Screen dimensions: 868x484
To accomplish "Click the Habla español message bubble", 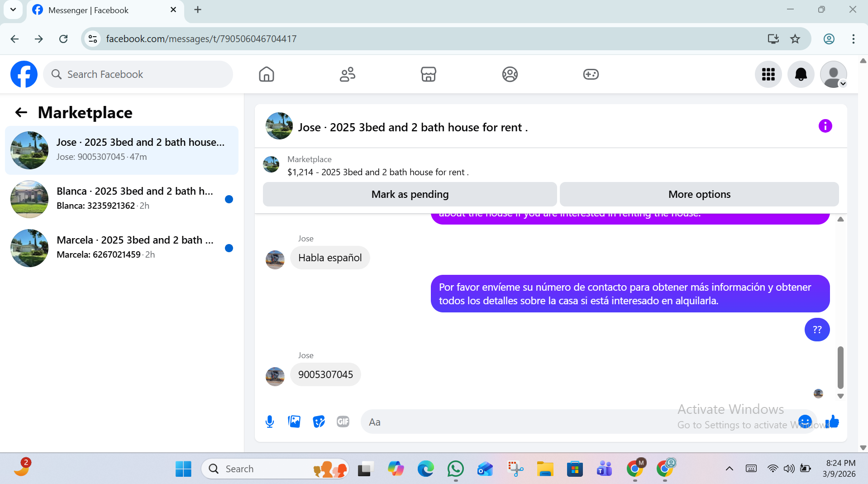I will [x=330, y=258].
